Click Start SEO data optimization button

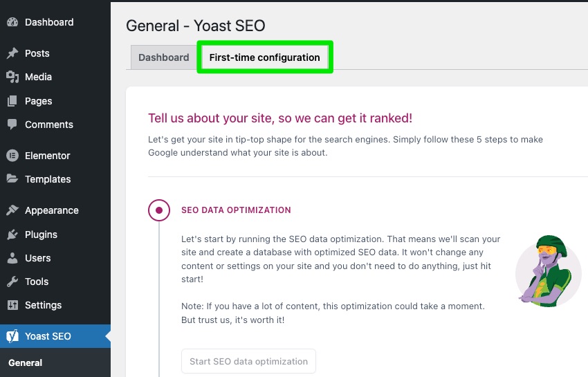(248, 361)
